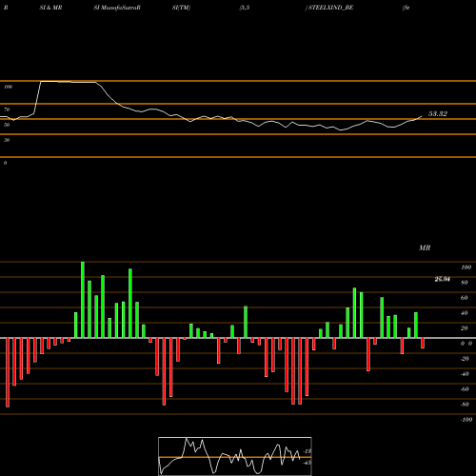
Task: Click the 40 label on MR axis
Action: [x=464, y=313]
